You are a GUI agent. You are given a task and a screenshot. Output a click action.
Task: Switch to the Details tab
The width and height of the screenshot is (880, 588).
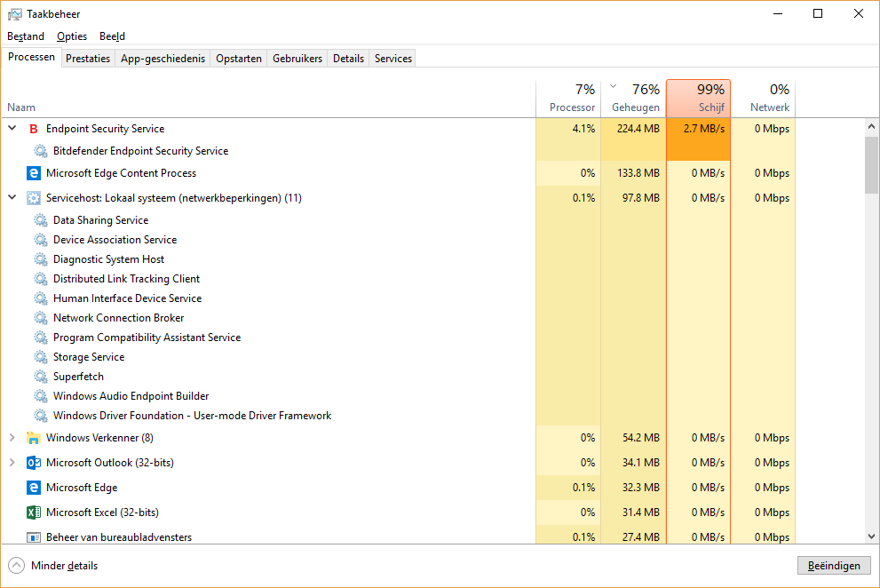(x=348, y=59)
